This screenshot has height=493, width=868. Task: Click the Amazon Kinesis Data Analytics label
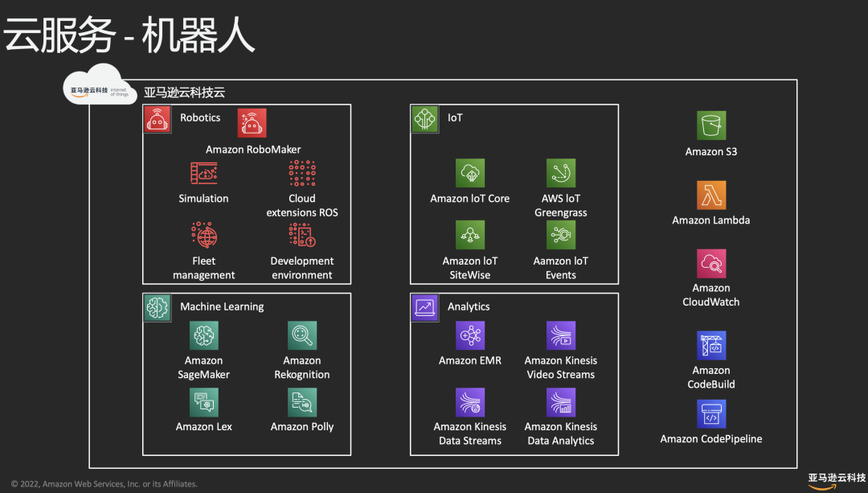pyautogui.click(x=561, y=433)
